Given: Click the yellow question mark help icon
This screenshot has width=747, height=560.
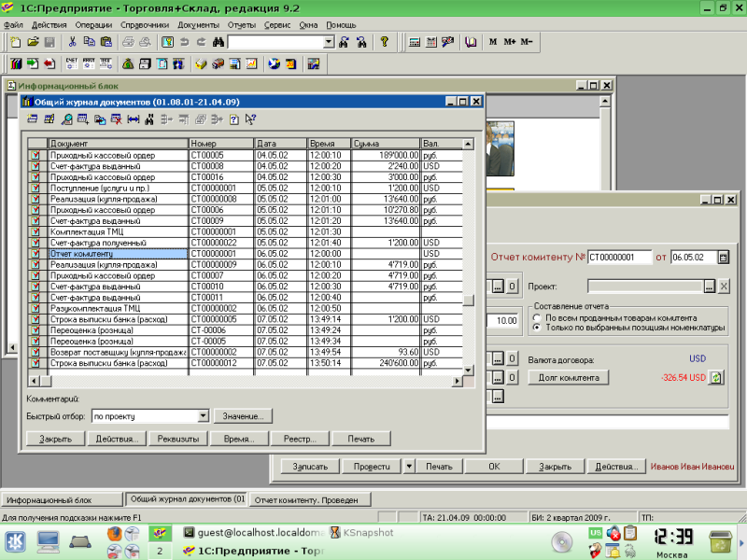Looking at the screenshot, I should click(384, 42).
